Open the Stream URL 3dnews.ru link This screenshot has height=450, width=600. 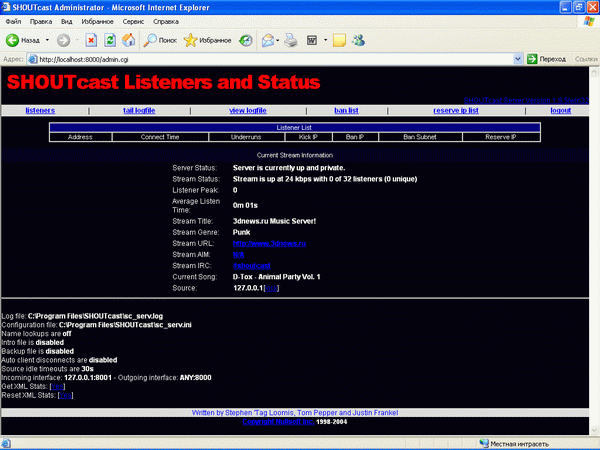click(x=269, y=243)
